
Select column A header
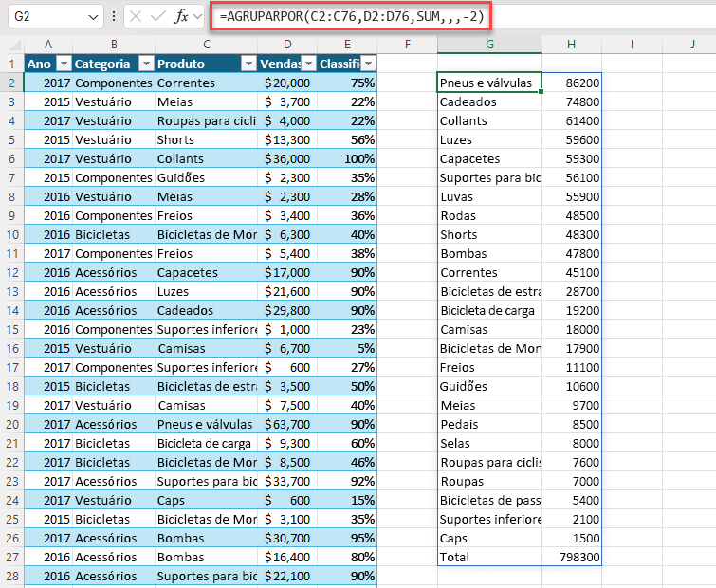(48, 45)
